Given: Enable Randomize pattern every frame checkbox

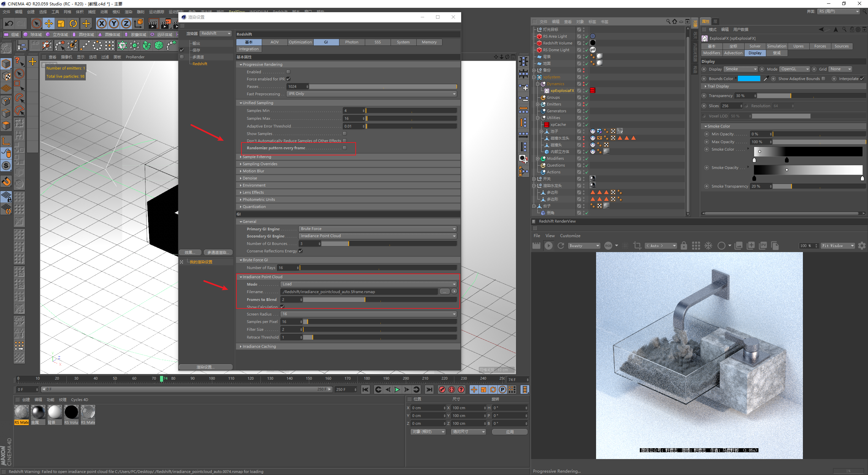Looking at the screenshot, I should [x=345, y=148].
